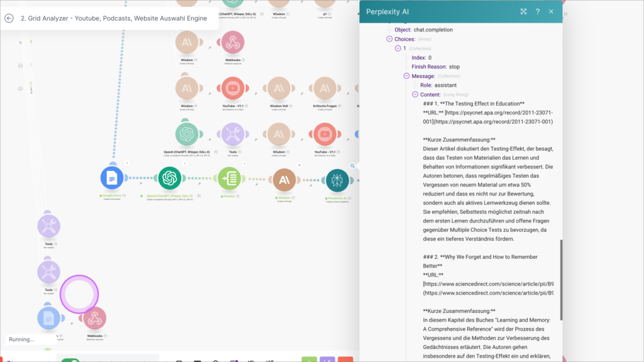Image resolution: width=644 pixels, height=362 pixels.
Task: Close the Perplexity AI output panel
Action: coord(551,11)
